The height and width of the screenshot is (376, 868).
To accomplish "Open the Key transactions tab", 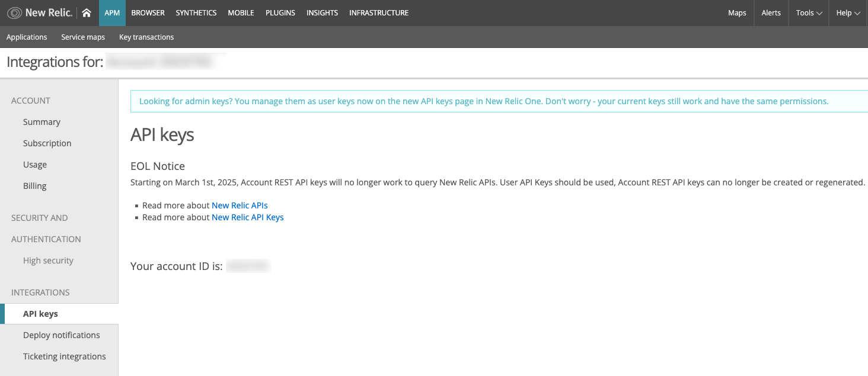I will coord(146,37).
